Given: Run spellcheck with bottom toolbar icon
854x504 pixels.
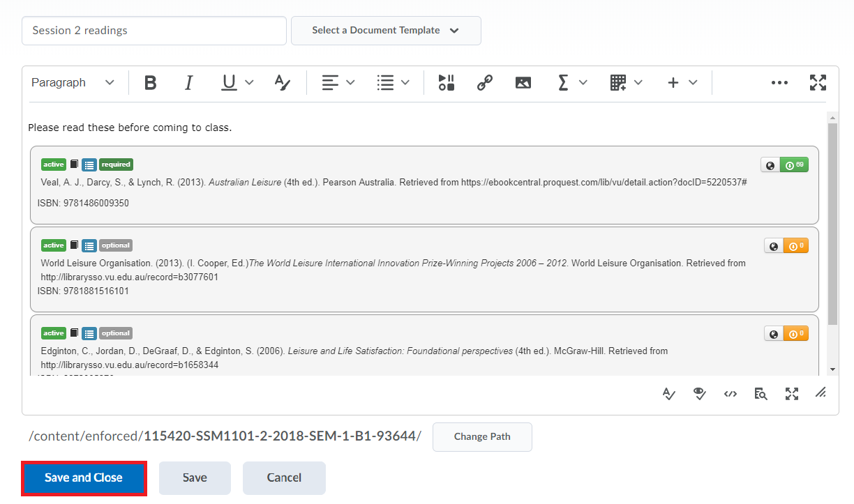Looking at the screenshot, I should pyautogui.click(x=669, y=394).
